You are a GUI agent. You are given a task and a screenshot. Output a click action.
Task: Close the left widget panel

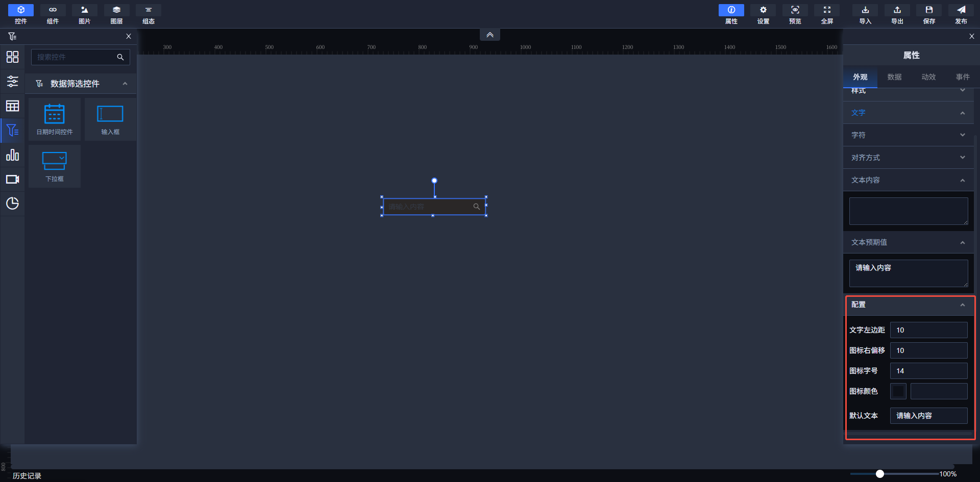129,36
